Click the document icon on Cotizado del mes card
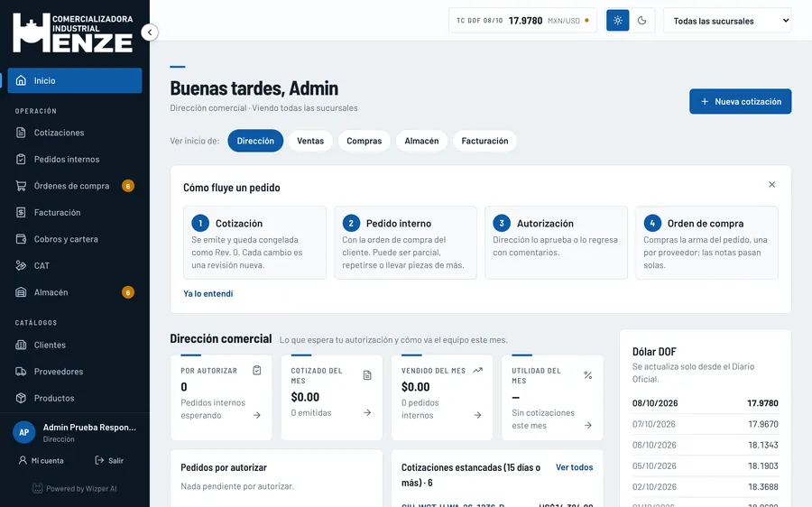Viewport: 812px width, 507px height. (x=367, y=375)
